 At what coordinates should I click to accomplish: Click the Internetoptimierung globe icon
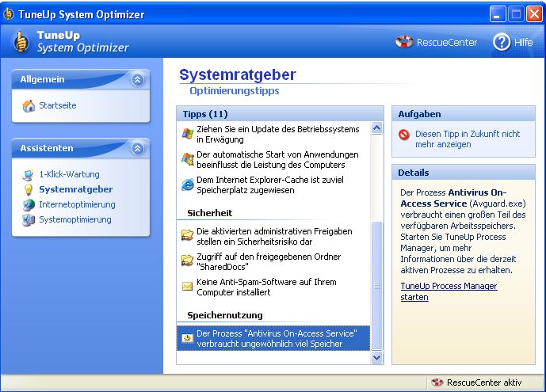29,205
